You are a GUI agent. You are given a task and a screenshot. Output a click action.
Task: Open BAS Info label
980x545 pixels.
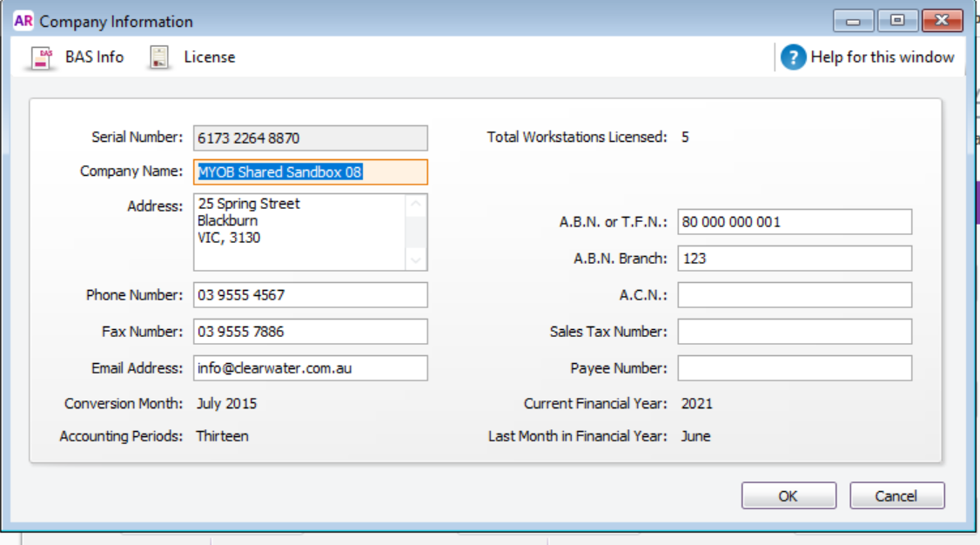[94, 57]
